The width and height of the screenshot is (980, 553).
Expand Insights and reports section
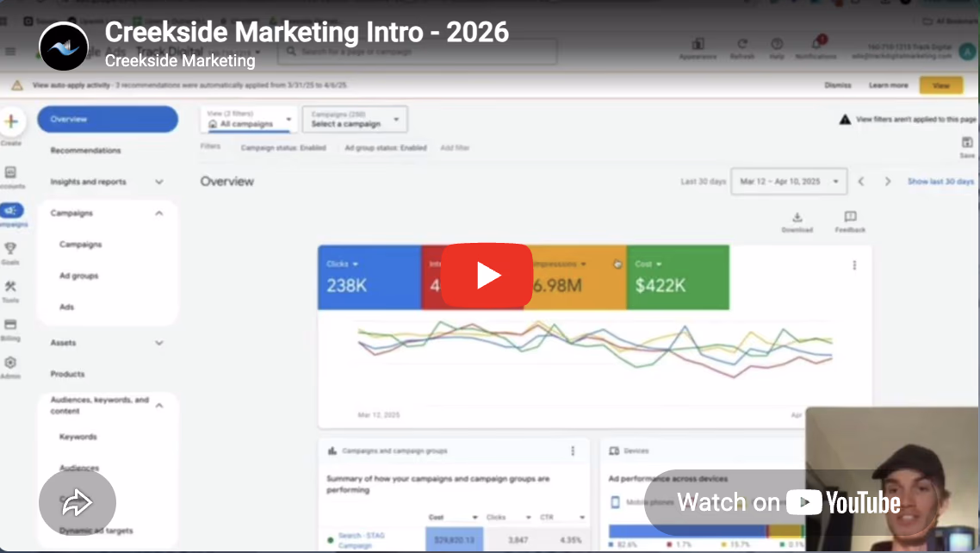click(x=159, y=182)
